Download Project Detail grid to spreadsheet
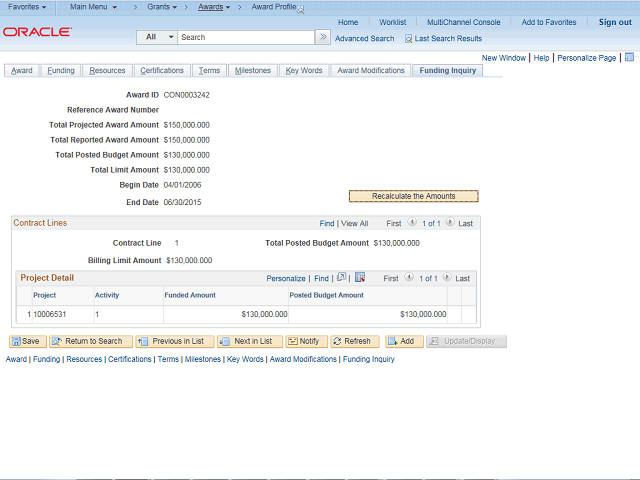The width and height of the screenshot is (640, 480). [360, 277]
